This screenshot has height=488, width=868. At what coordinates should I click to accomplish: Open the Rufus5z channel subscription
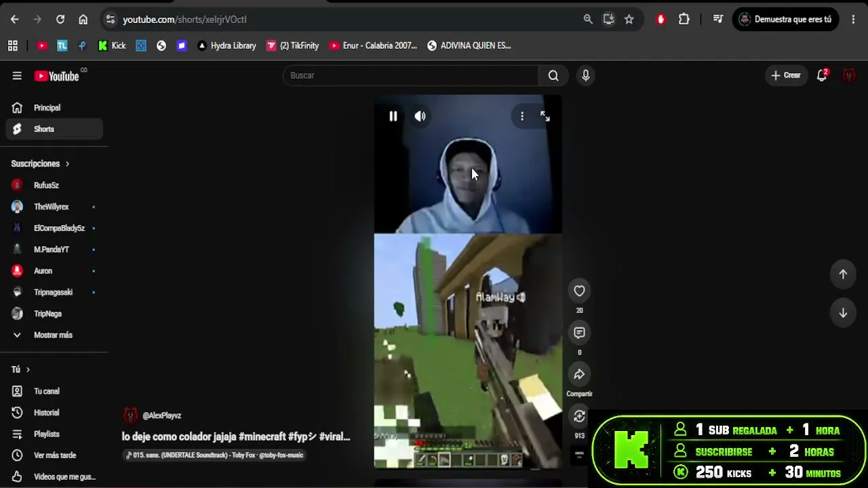pos(54,185)
